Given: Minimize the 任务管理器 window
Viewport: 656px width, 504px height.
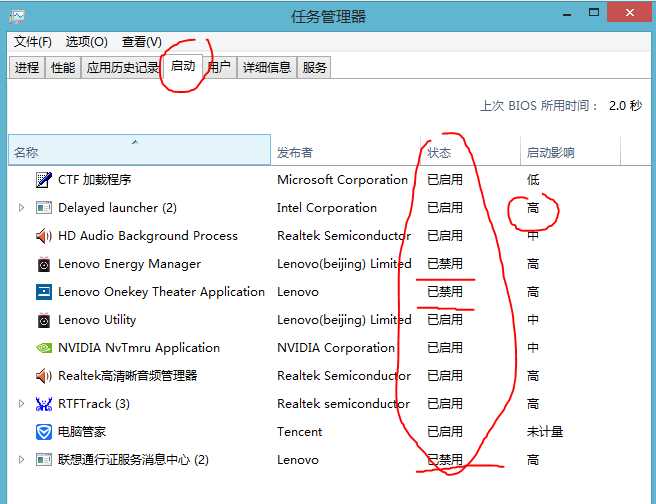Looking at the screenshot, I should tap(567, 14).
